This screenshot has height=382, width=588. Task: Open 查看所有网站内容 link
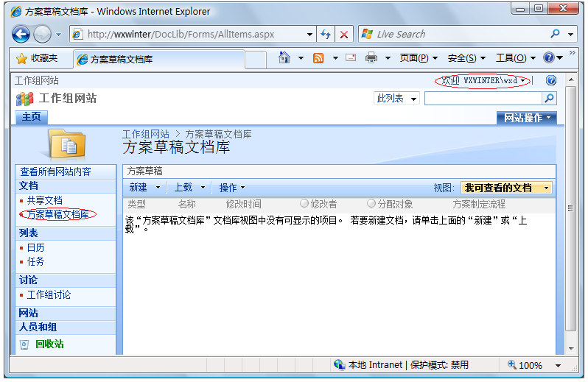pos(55,171)
